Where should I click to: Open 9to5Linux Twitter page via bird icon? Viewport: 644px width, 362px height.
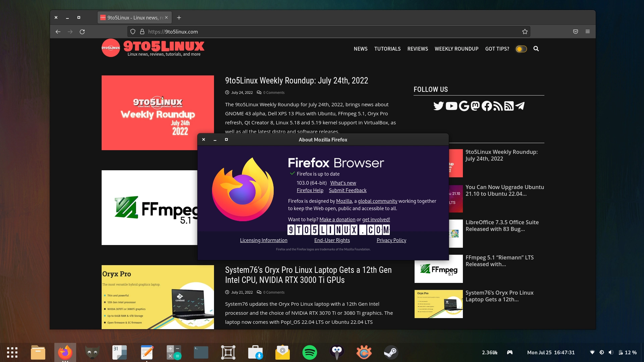(x=439, y=106)
